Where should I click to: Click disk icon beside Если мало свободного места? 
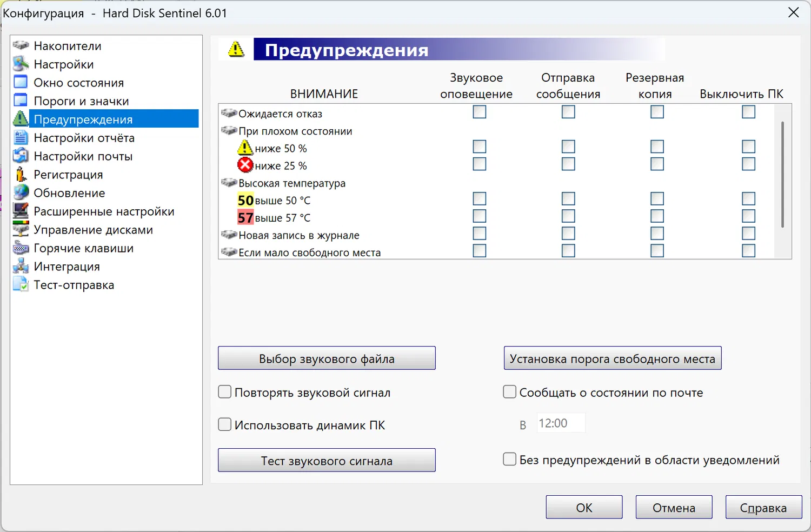tap(229, 252)
